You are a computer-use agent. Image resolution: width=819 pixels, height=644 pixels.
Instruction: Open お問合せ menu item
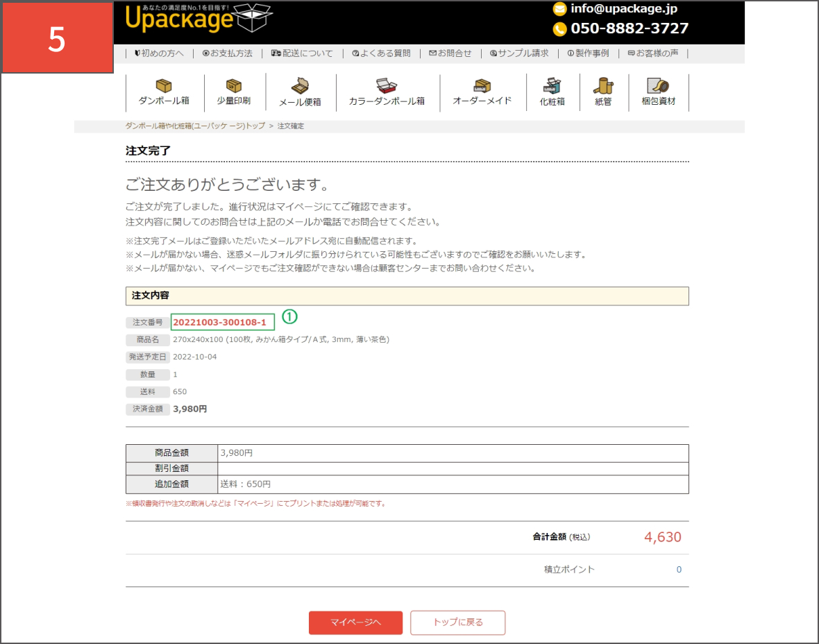click(450, 53)
